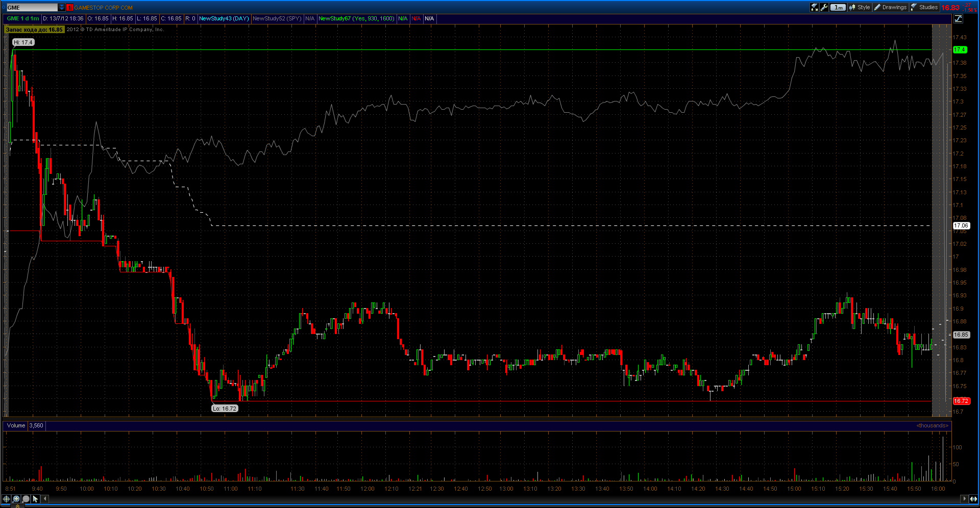Click the green 17.4 price axis marker
Screen dimensions: 980x508
[960, 49]
